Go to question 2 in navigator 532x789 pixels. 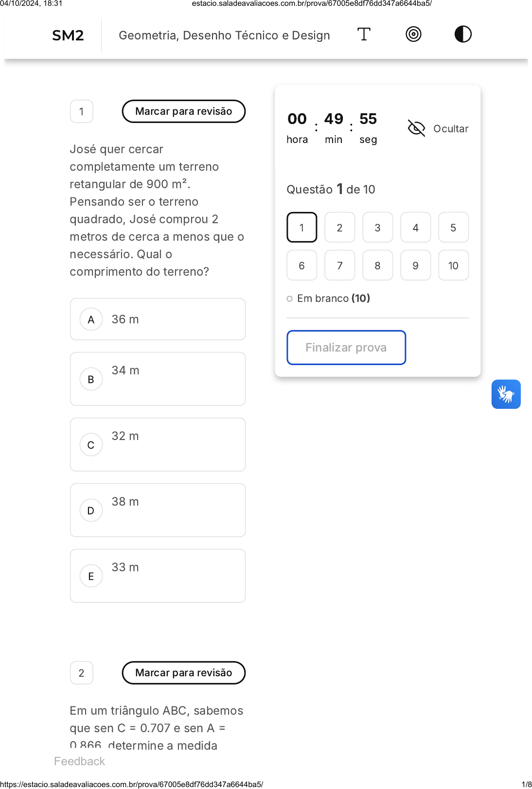tap(339, 228)
